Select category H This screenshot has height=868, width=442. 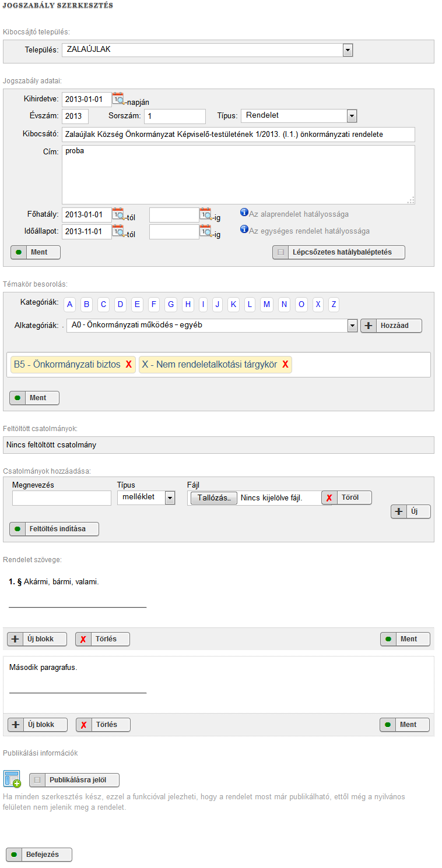pyautogui.click(x=188, y=304)
